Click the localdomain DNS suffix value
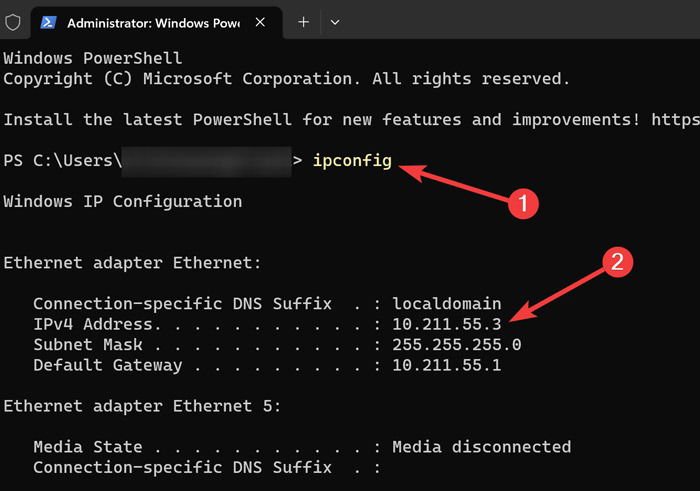 [x=447, y=304]
